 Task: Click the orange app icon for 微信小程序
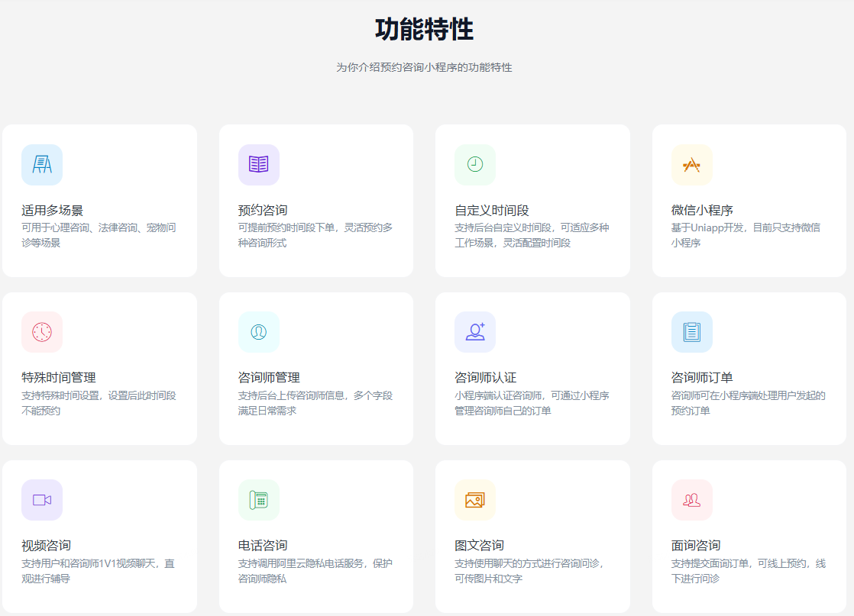[691, 165]
